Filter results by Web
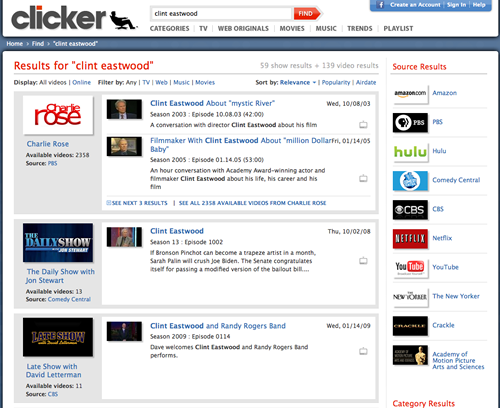 [161, 82]
